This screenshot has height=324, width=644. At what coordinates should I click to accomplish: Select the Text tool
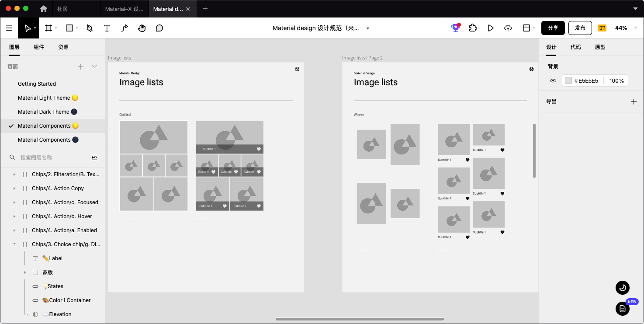point(107,28)
